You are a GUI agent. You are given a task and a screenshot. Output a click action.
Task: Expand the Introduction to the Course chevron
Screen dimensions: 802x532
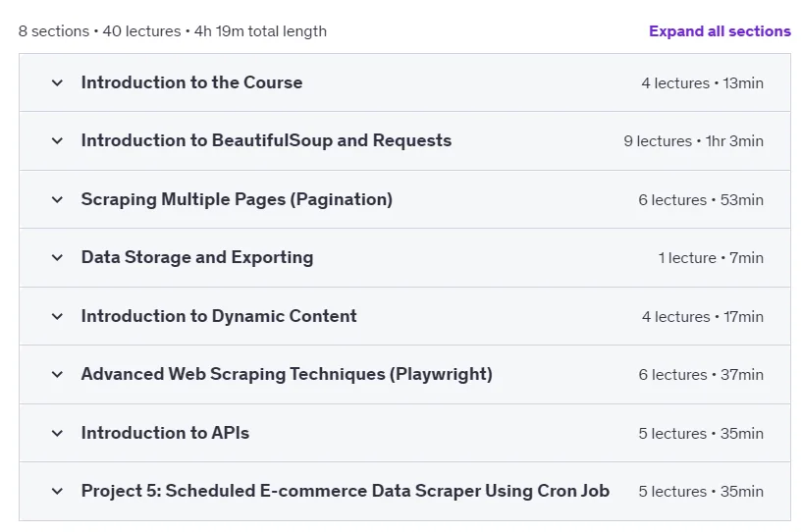click(57, 82)
